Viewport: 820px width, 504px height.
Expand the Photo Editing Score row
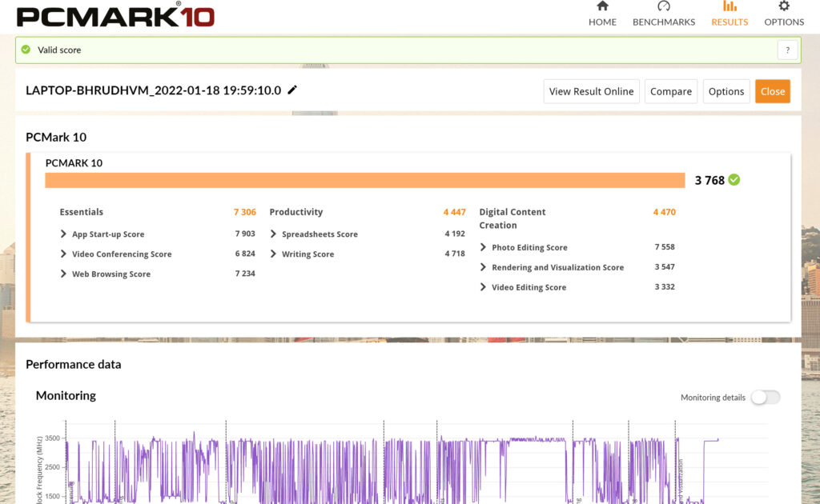click(x=483, y=247)
